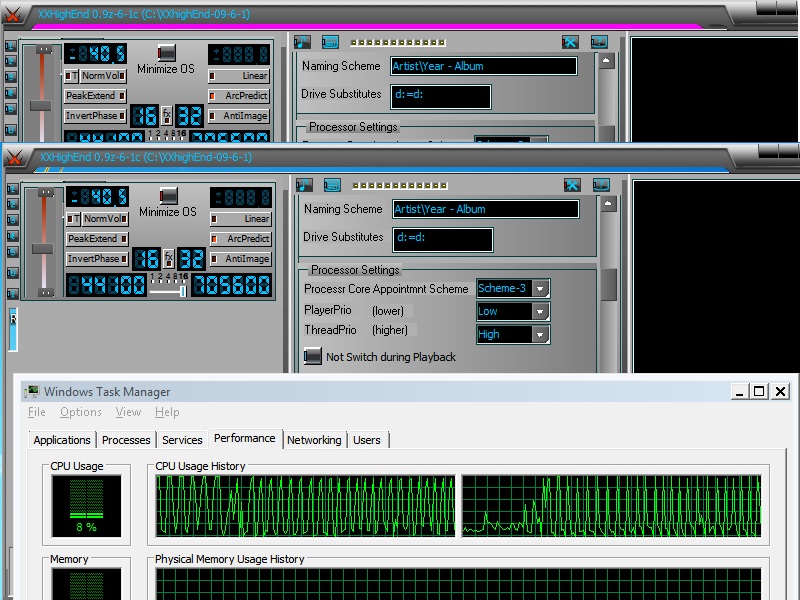Toggle Not Switch during Playback
The width and height of the screenshot is (800, 600).
313,356
